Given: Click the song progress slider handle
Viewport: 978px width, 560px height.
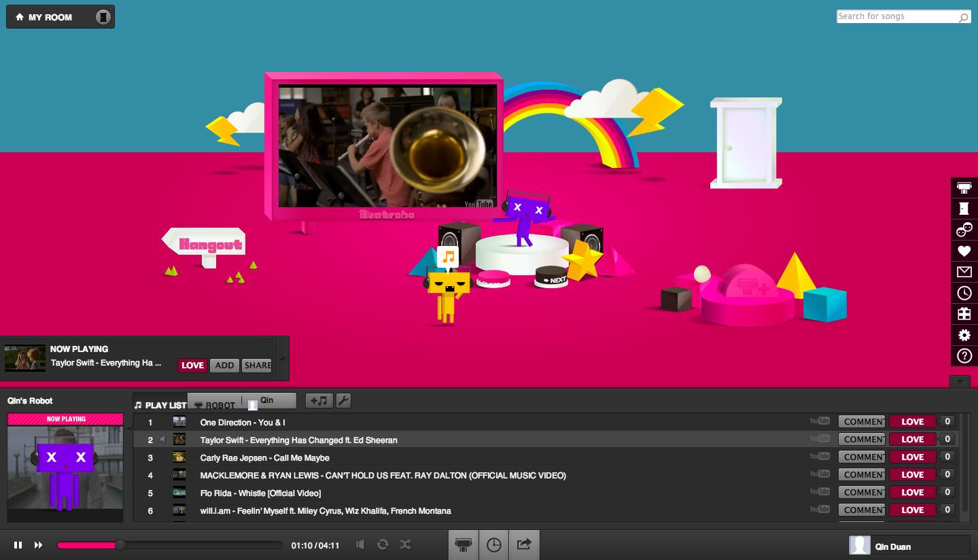Looking at the screenshot, I should coord(120,544).
